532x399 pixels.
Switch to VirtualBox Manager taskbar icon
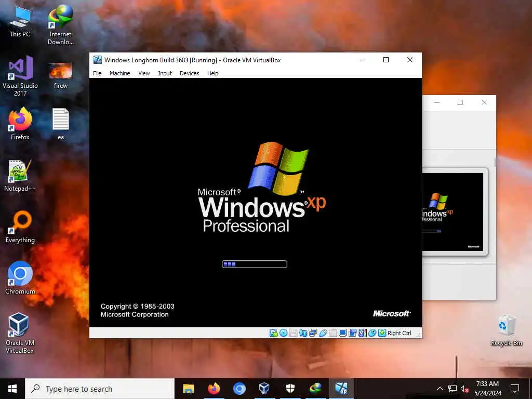[x=264, y=389]
